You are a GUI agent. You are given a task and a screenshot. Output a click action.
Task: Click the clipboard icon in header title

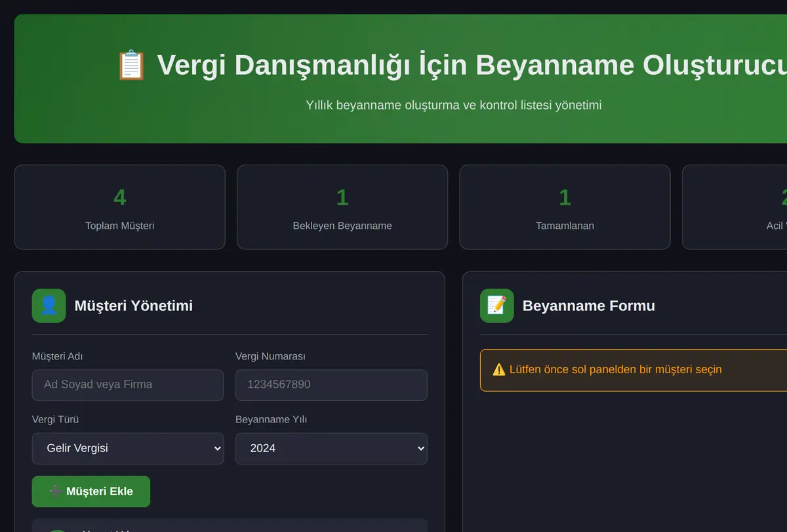pos(131,65)
